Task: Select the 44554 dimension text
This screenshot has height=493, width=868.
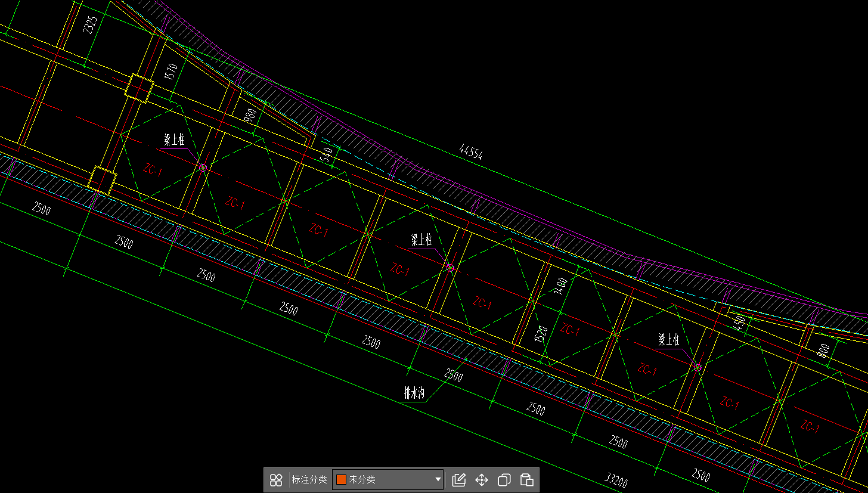Action: tap(471, 152)
